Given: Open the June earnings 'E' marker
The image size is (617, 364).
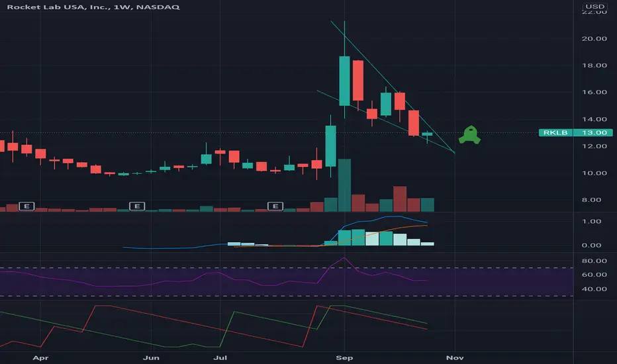Looking at the screenshot, I should 137,206.
